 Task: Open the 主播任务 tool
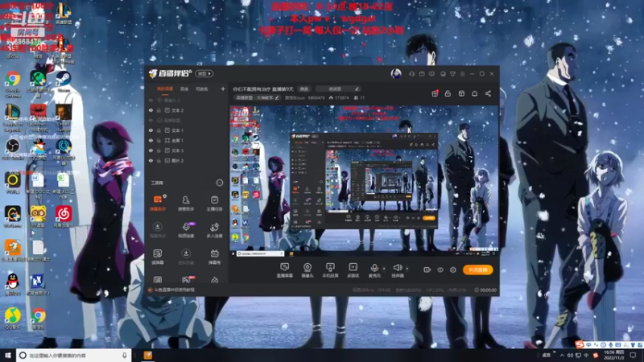(214, 204)
